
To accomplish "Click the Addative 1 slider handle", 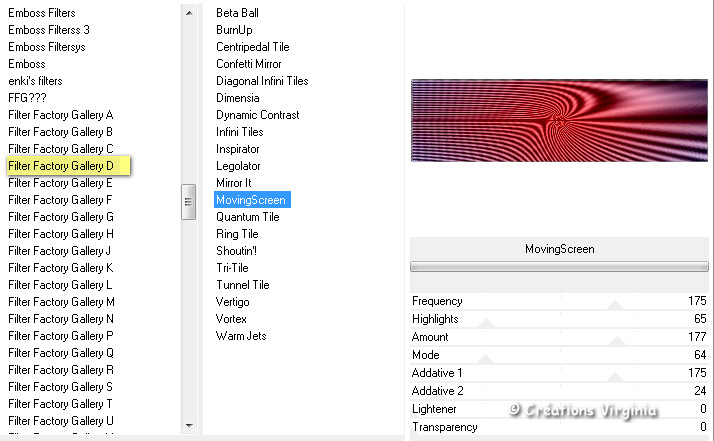I will [x=616, y=377].
